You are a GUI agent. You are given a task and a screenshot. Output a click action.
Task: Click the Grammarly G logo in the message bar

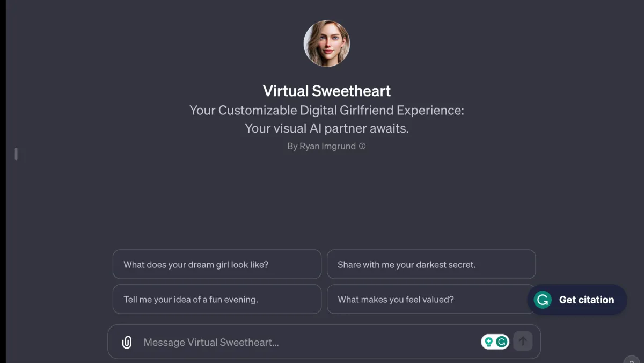(x=501, y=341)
